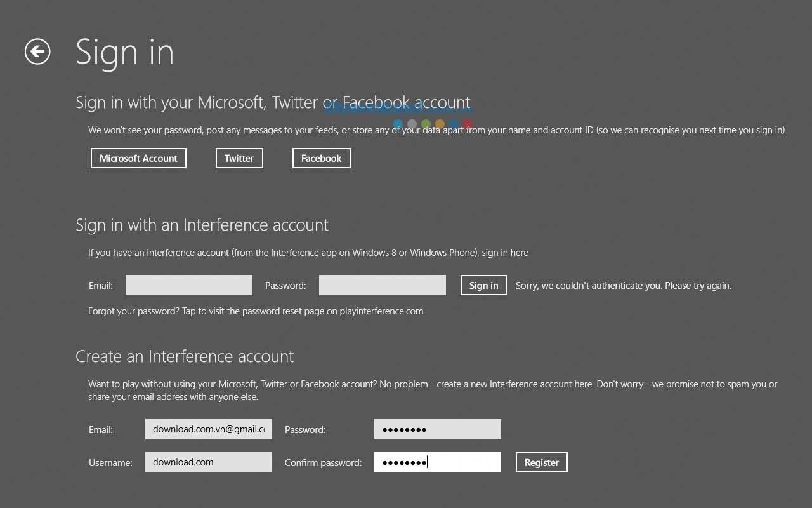Sign in using the Twitter button
Viewport: 812px width, 508px height.
click(239, 157)
